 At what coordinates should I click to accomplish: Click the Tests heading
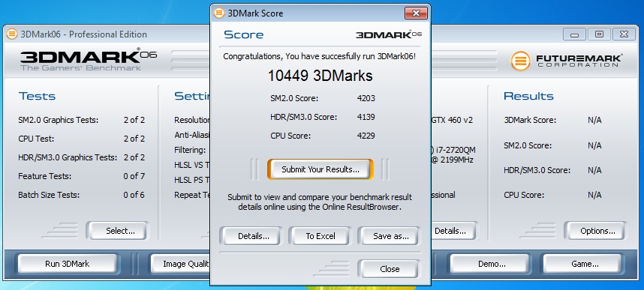tap(37, 97)
